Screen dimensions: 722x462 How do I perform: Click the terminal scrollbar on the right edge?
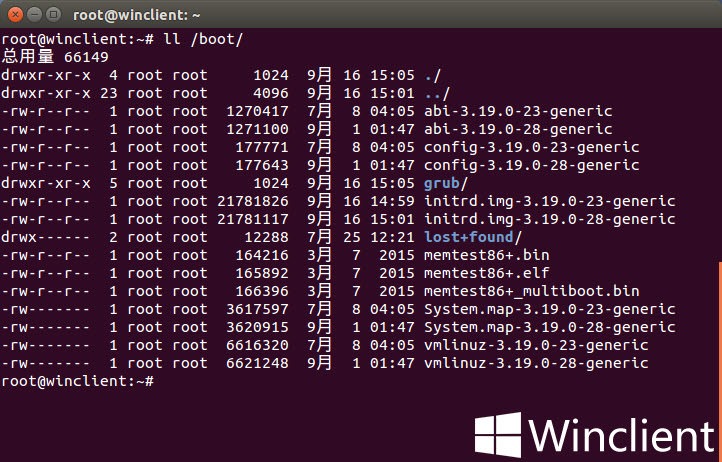click(x=718, y=320)
